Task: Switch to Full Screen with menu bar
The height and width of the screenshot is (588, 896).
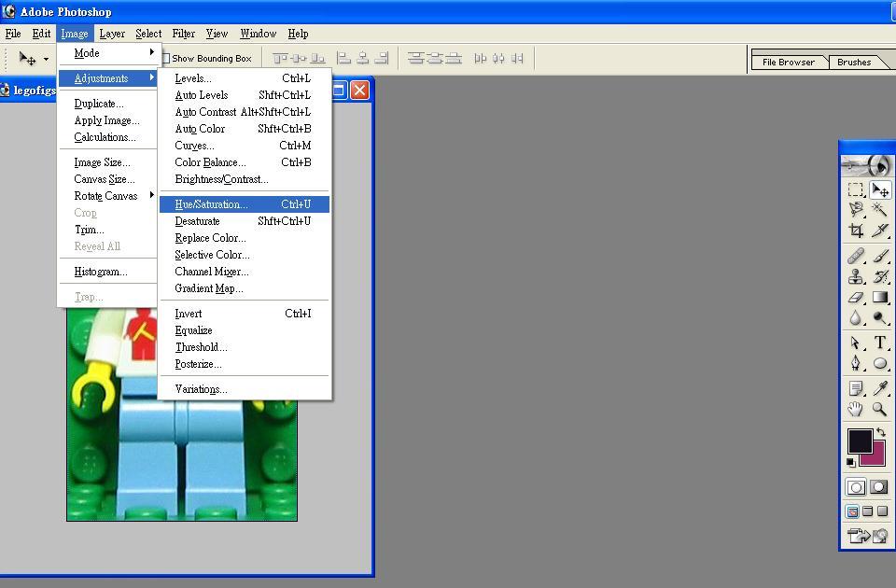Action: click(867, 511)
